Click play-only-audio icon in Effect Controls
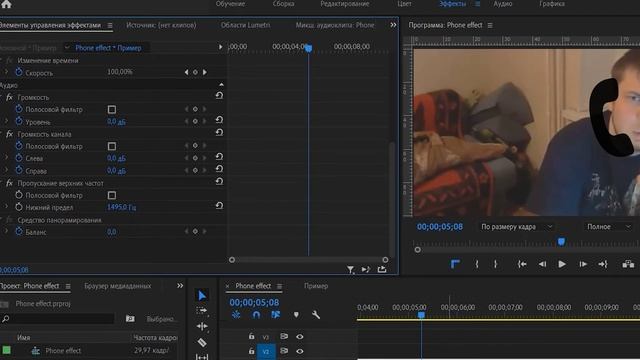The image size is (640, 360). click(366, 269)
